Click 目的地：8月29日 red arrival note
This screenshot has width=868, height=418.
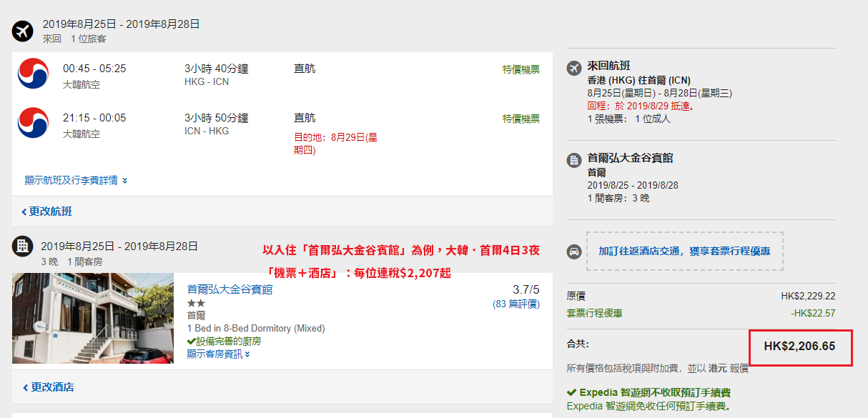click(335, 143)
